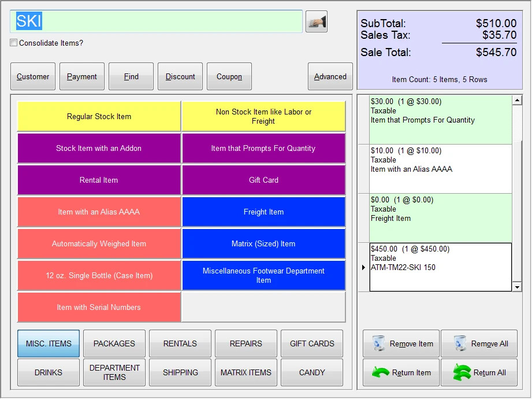The width and height of the screenshot is (532, 399).
Task: Open the RENTALS category
Action: pyautogui.click(x=180, y=343)
